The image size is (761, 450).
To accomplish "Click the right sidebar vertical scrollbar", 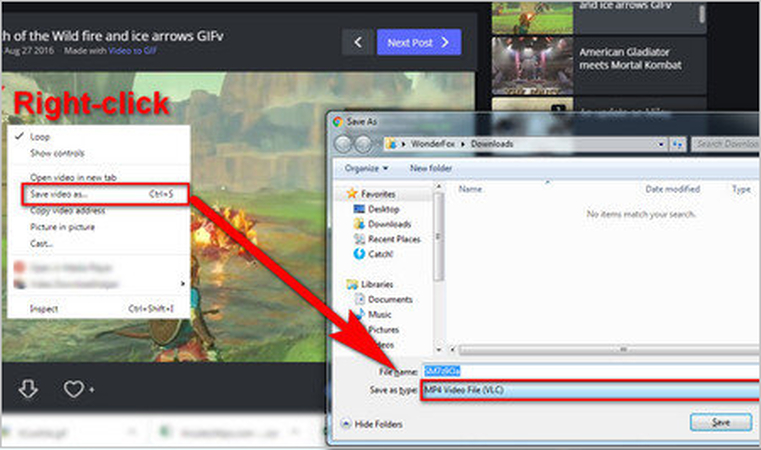I will [x=702, y=14].
